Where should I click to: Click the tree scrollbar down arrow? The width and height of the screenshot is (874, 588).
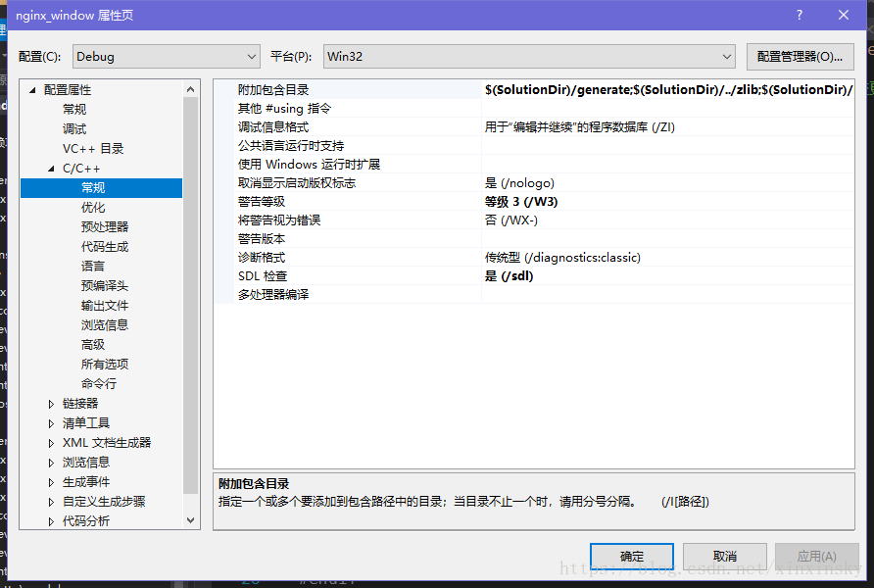point(191,520)
